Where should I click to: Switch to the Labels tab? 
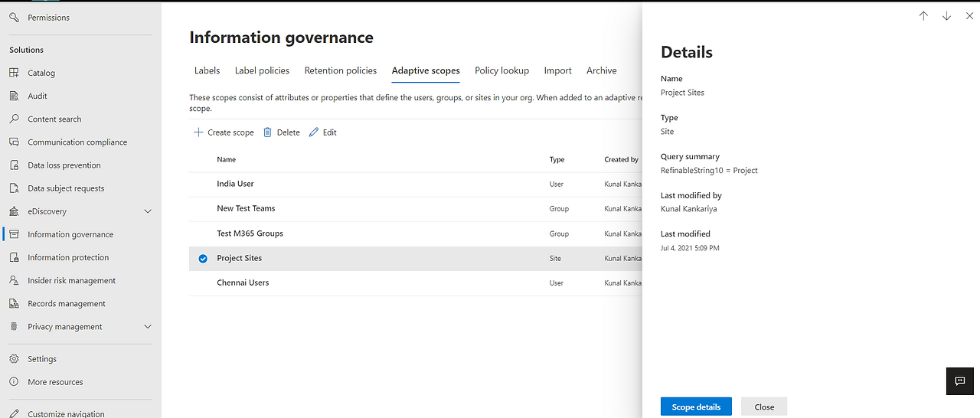click(x=207, y=70)
